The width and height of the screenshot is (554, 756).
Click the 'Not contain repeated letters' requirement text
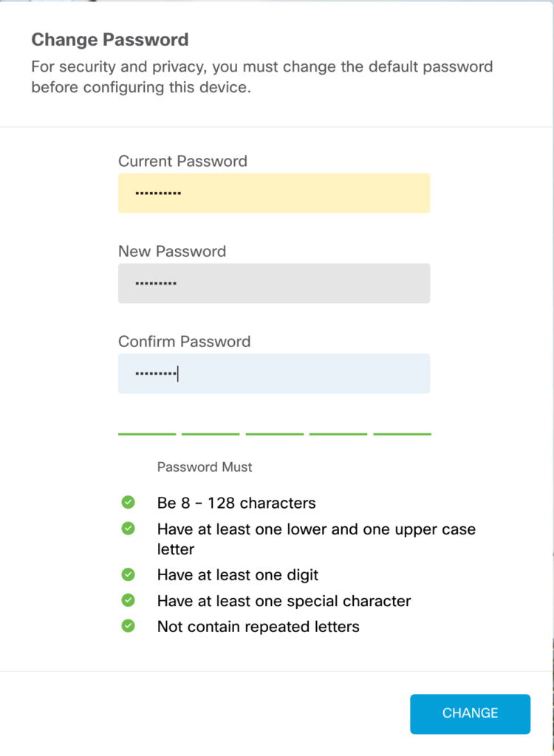pos(258,627)
